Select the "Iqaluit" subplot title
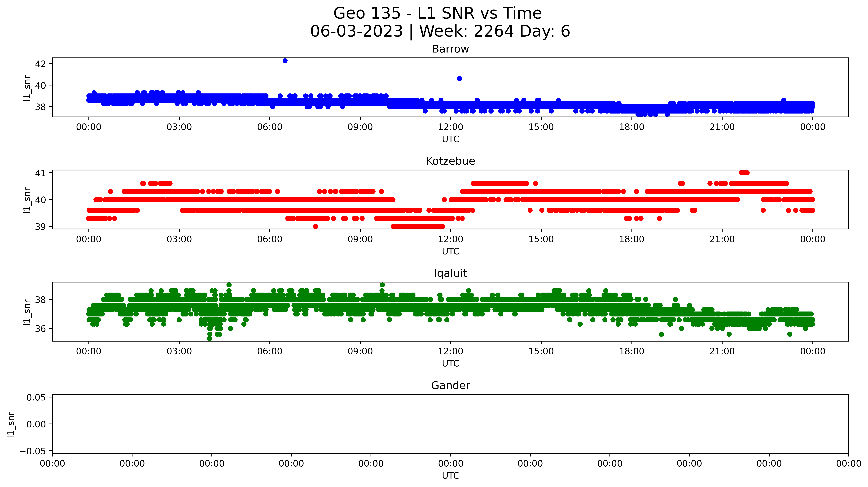Image resolution: width=868 pixels, height=487 pixels. coord(451,273)
